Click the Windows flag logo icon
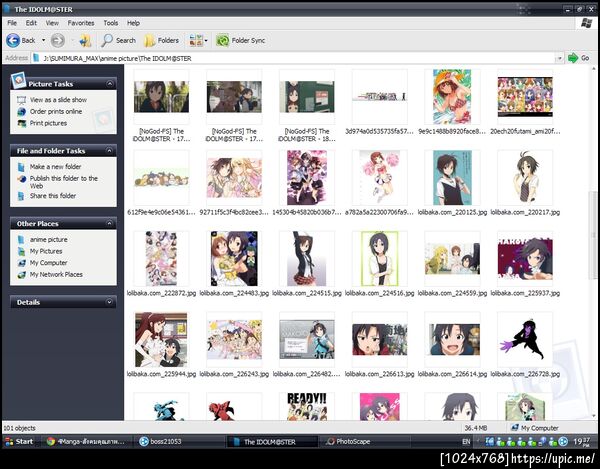 coord(586,23)
